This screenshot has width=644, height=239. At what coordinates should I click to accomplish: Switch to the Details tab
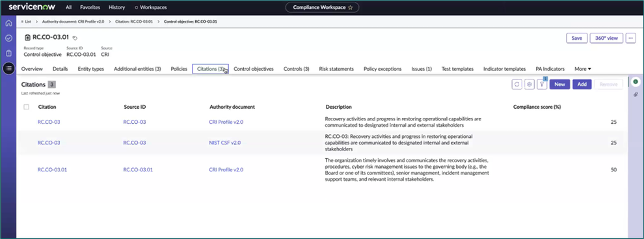click(60, 69)
